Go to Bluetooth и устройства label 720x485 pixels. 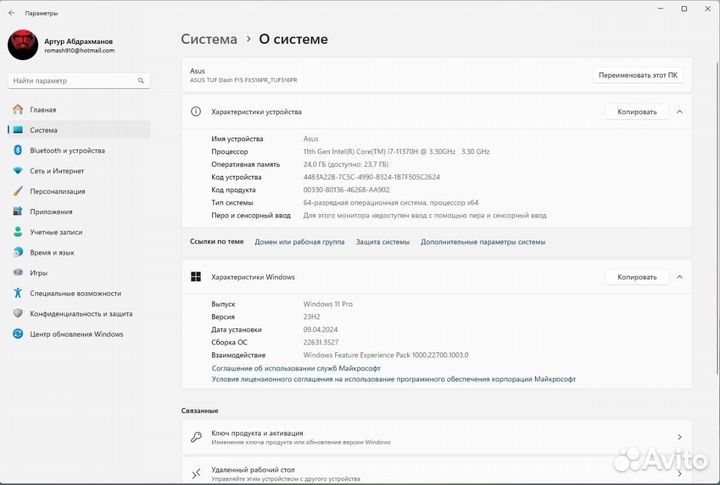tap(67, 151)
